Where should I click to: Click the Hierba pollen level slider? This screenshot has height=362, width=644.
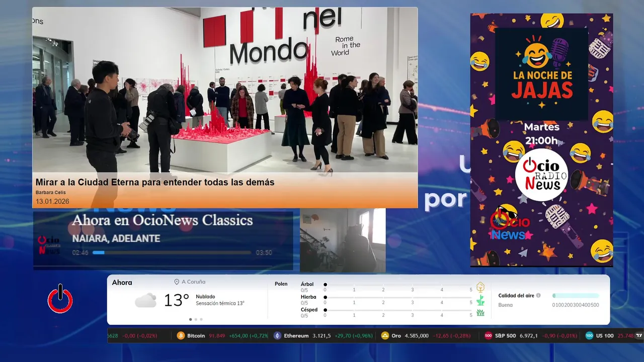(398, 297)
